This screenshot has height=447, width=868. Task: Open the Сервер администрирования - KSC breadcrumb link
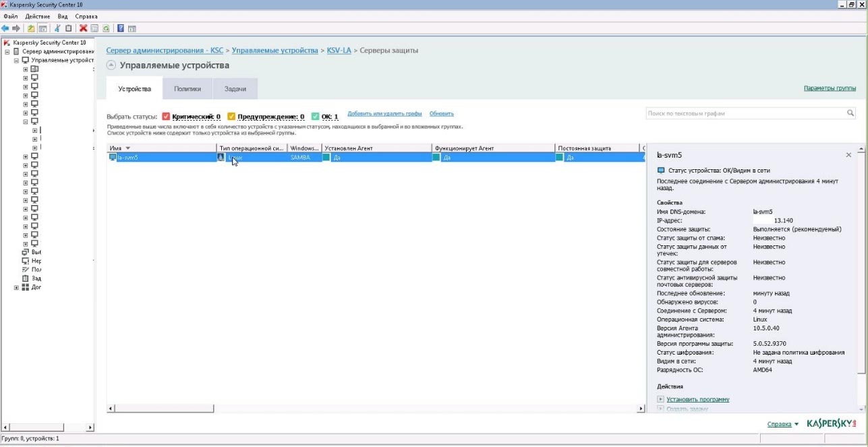click(x=165, y=51)
